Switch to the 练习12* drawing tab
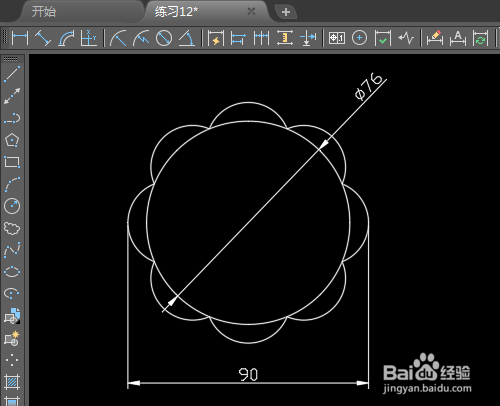This screenshot has height=406, width=500. pos(176,12)
